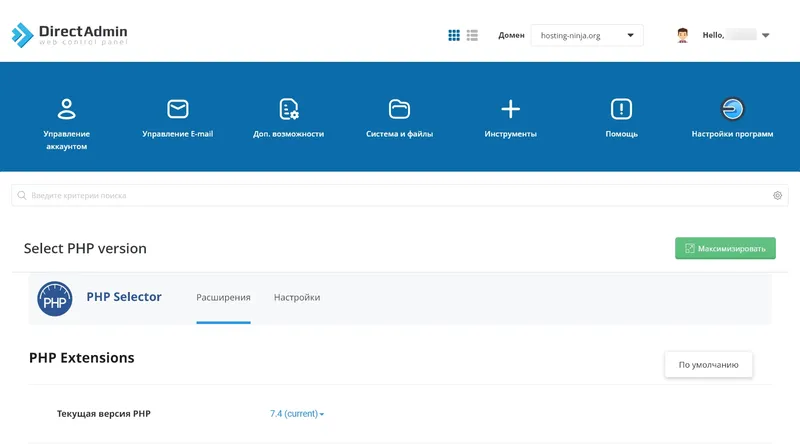Image resolution: width=800 pixels, height=447 pixels.
Task: Click the PHP Selector title
Action: point(124,296)
